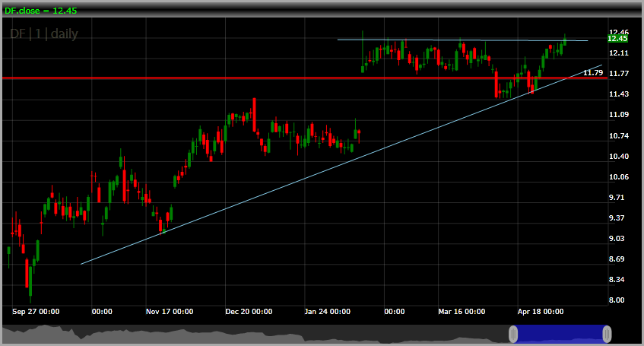Screen dimensions: 644x346
Task: Click the Mar 16 00:00 date label
Action: (x=462, y=312)
